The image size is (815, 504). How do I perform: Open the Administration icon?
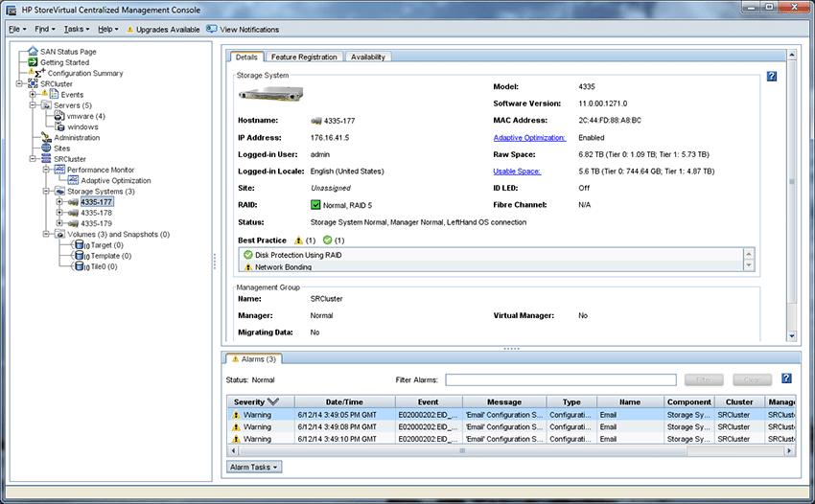click(x=46, y=137)
